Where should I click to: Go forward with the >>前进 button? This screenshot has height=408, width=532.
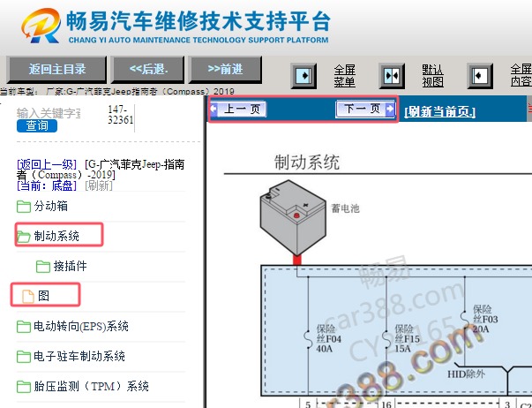point(225,69)
